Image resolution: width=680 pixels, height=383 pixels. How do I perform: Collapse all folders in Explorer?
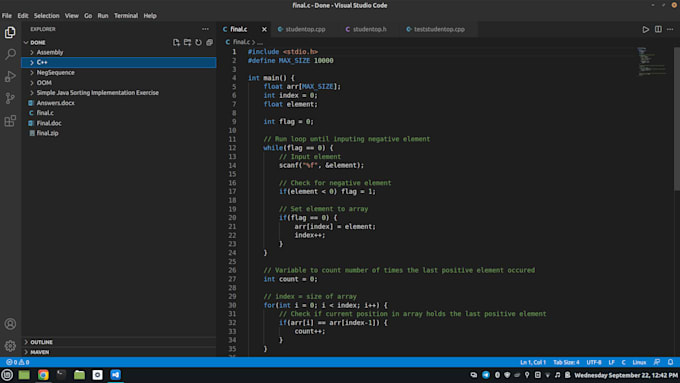(209, 43)
